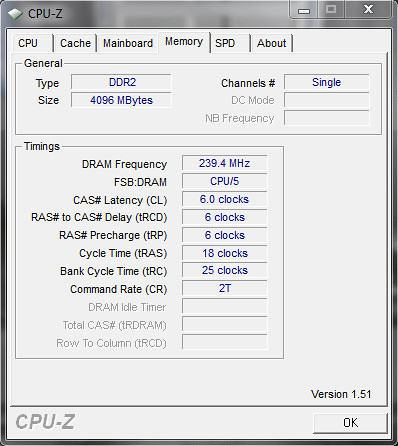
Task: Click the empty DRAM Idle Timer field
Action: pyautogui.click(x=225, y=306)
